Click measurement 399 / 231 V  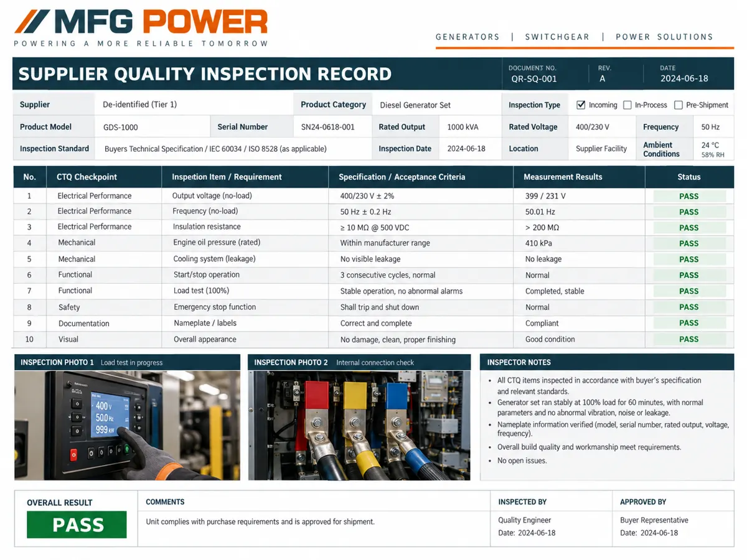(546, 195)
